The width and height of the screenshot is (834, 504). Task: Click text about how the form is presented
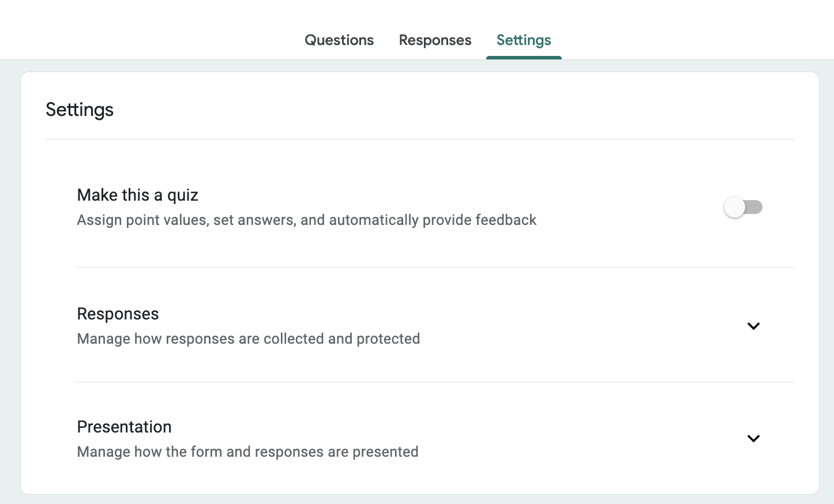point(247,452)
